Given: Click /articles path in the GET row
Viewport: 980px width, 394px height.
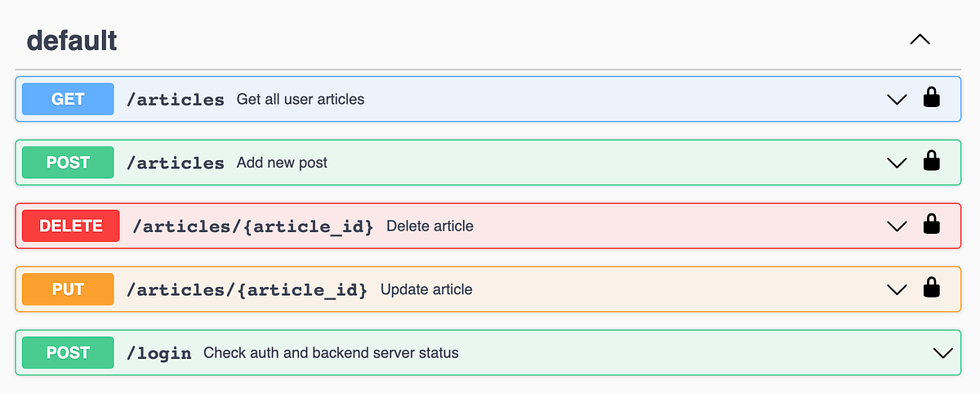Looking at the screenshot, I should pyautogui.click(x=176, y=100).
